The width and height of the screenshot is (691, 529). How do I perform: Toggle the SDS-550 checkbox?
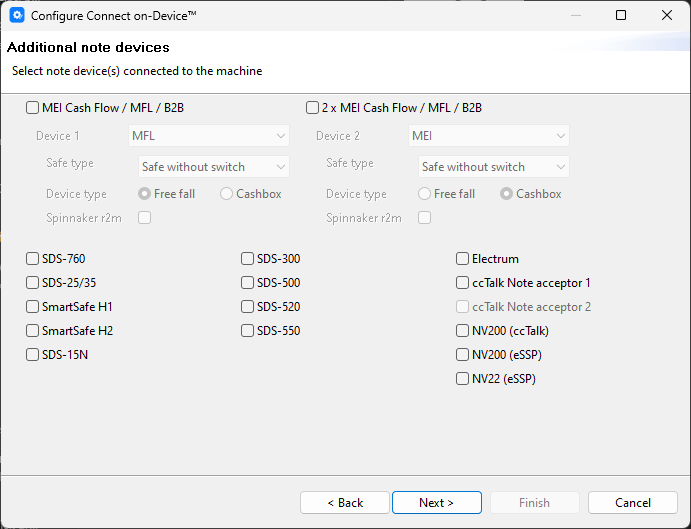coord(248,331)
